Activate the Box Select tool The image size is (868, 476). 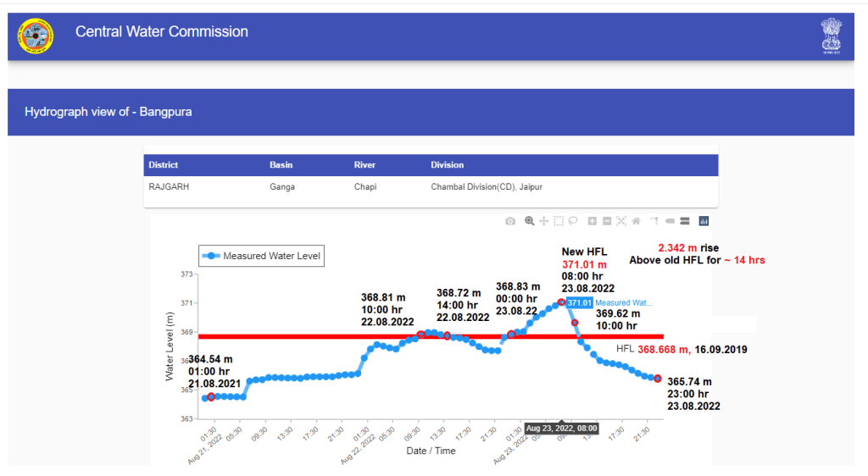(559, 221)
